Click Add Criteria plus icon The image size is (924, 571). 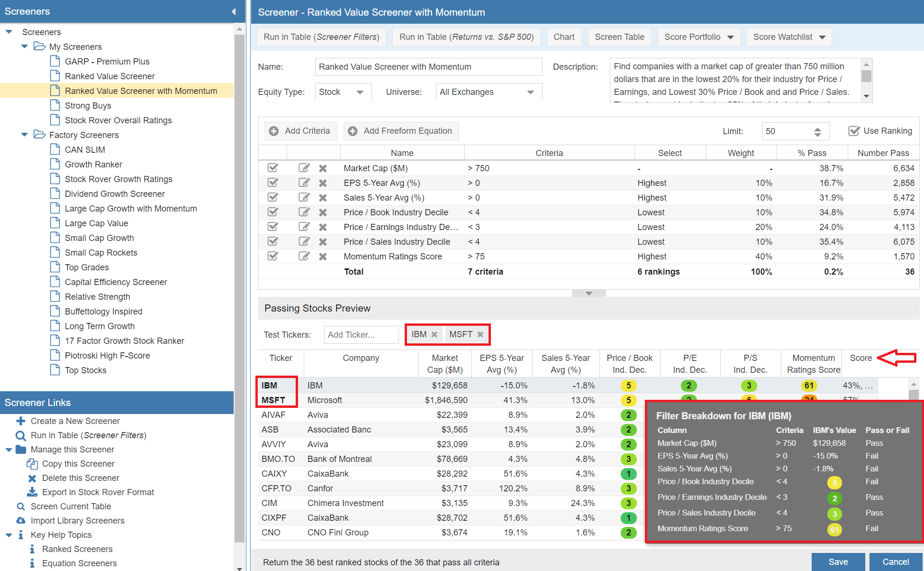(274, 131)
